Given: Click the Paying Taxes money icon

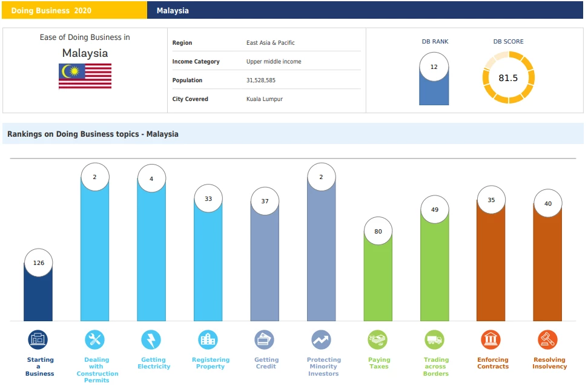Looking at the screenshot, I should tap(378, 339).
